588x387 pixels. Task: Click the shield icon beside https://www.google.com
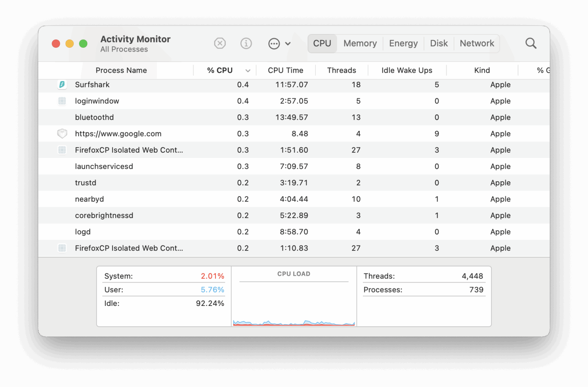(62, 133)
